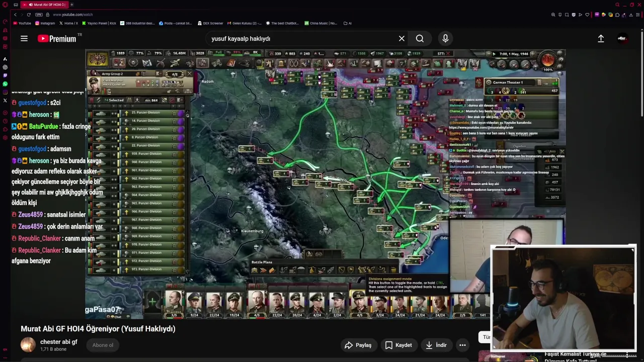
Task: Open the chester abi gf channel name
Action: tap(58, 342)
